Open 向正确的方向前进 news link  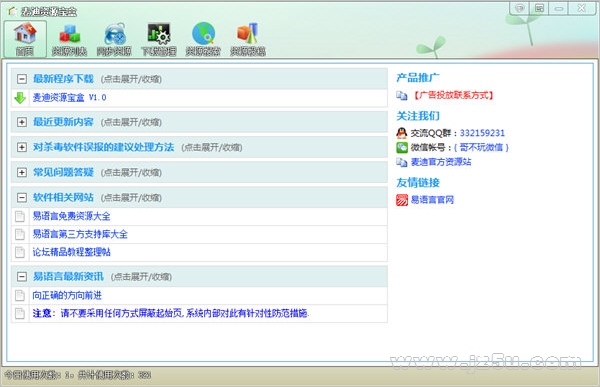tap(67, 296)
